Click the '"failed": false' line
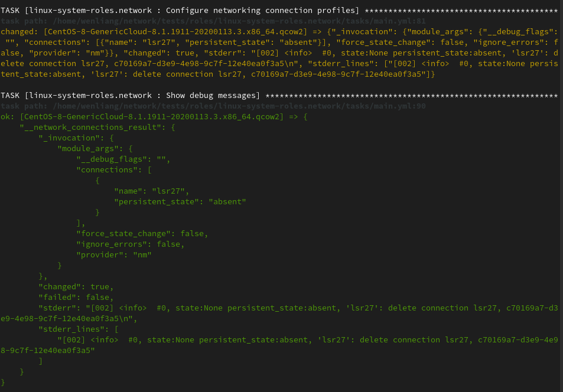 (x=76, y=298)
